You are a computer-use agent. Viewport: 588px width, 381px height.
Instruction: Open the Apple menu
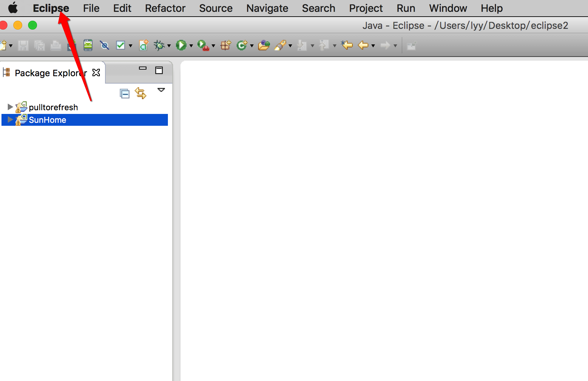pos(13,8)
